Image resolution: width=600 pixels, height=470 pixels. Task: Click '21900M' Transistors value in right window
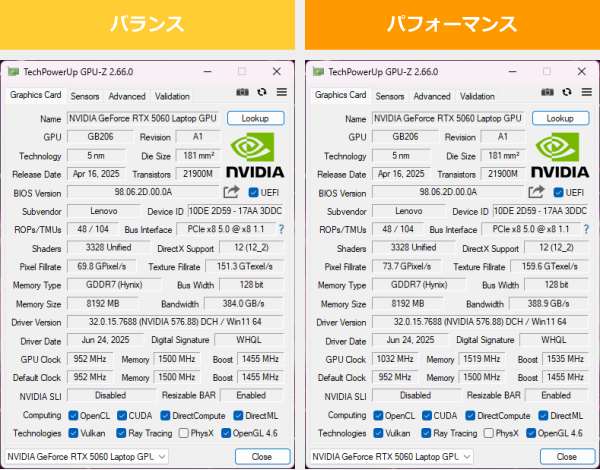(x=503, y=174)
